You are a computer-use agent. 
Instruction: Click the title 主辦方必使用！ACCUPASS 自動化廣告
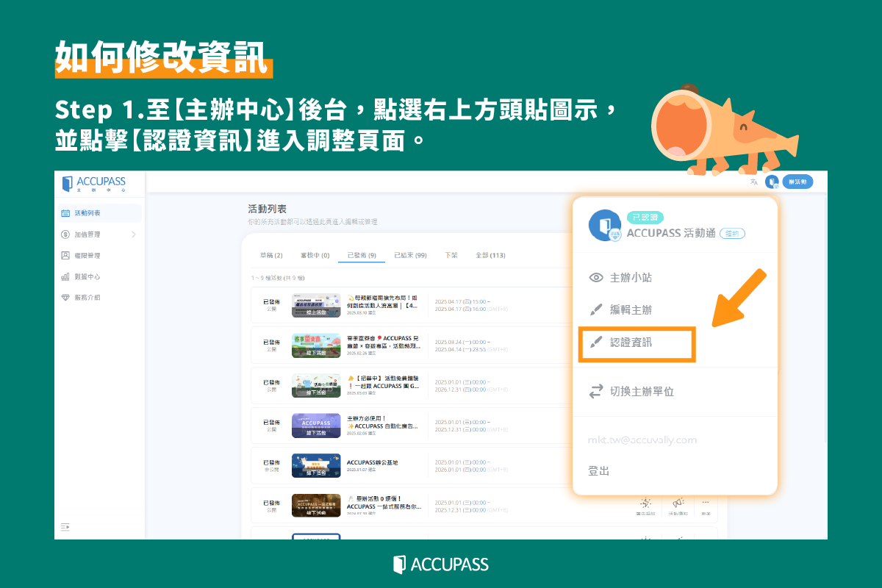[382, 421]
